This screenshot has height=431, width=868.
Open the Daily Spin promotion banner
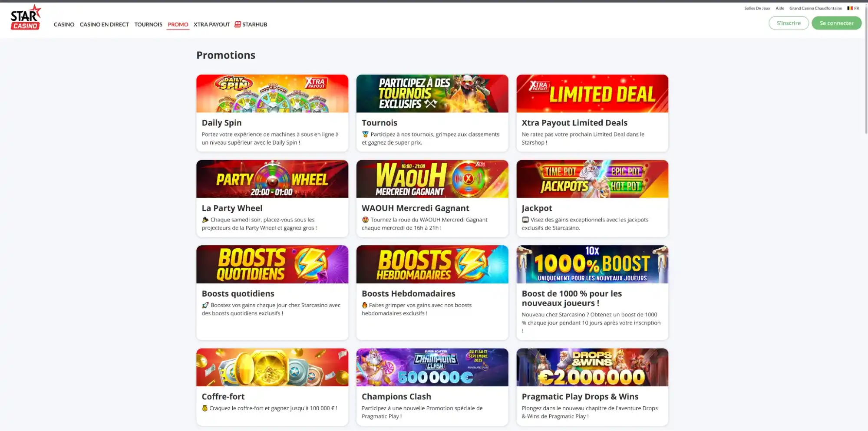coord(272,94)
